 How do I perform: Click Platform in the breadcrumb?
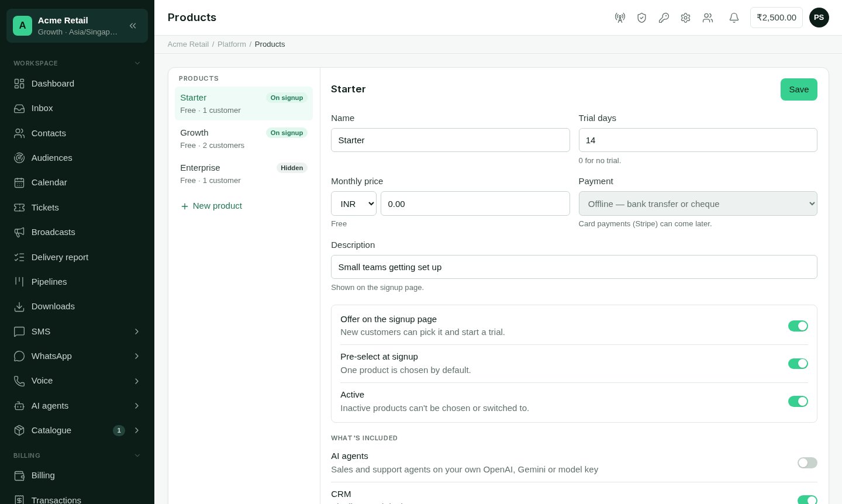pyautogui.click(x=232, y=44)
